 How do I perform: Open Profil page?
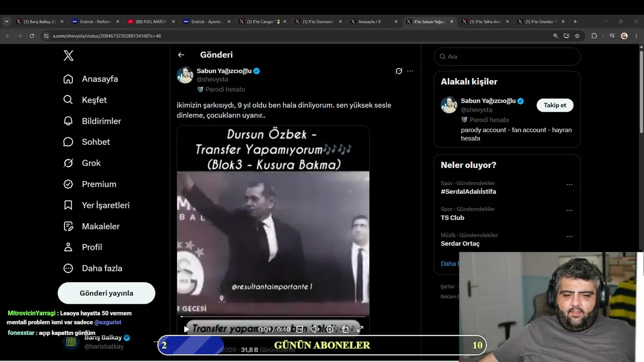point(83,247)
